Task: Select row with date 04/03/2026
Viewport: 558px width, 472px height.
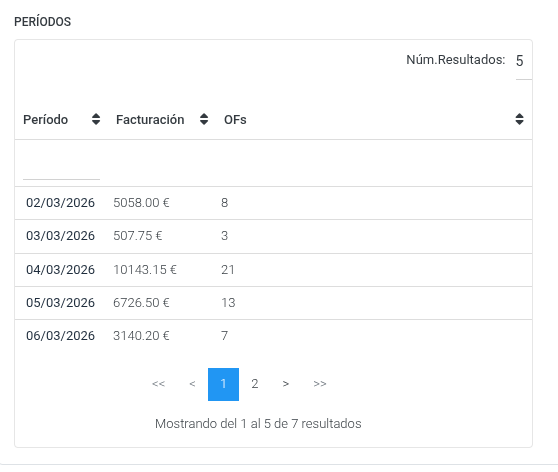Action: click(273, 270)
